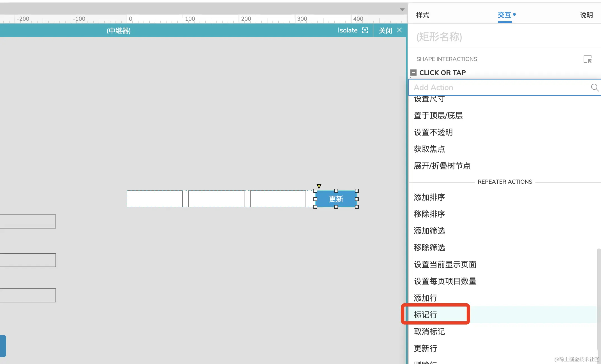Screen dimensions: 601x364
Task: Switch to the 样式 tab
Action: 422,15
